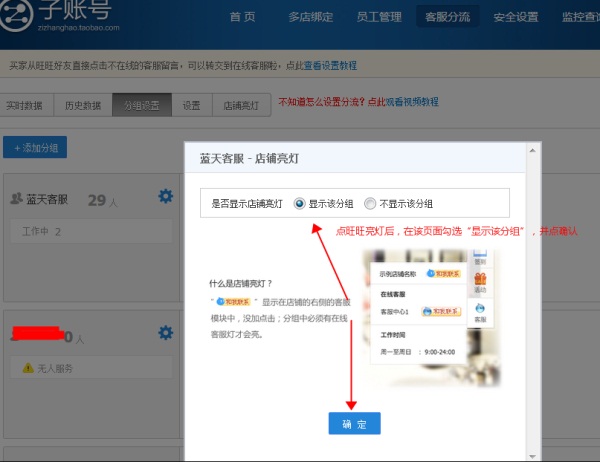Open 多店绑定 navigation item
The height and width of the screenshot is (462, 600).
(x=310, y=17)
